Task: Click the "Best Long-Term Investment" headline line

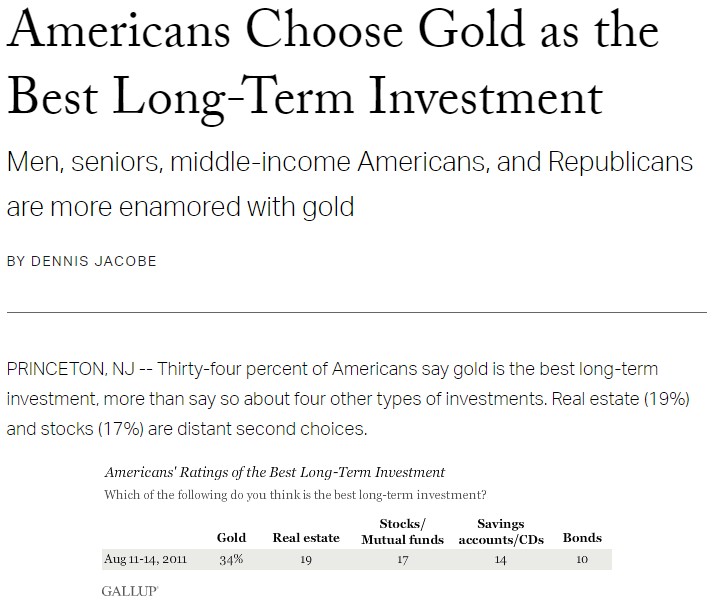Action: (305, 98)
